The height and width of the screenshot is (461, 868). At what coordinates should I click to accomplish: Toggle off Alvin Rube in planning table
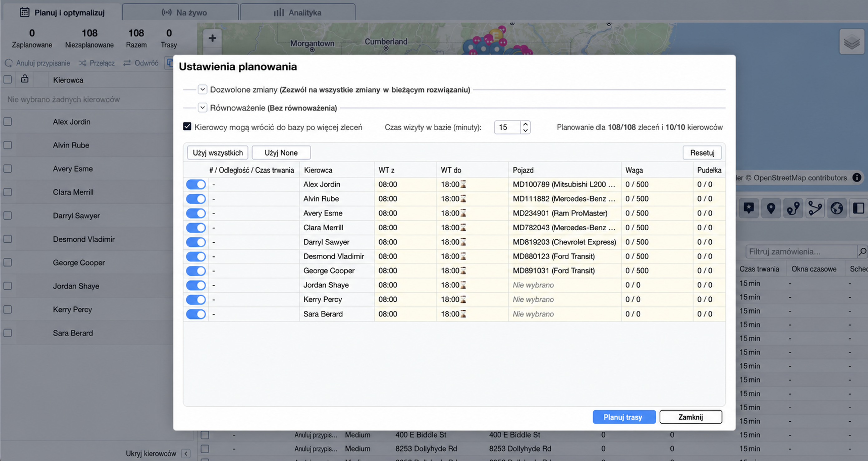point(196,199)
